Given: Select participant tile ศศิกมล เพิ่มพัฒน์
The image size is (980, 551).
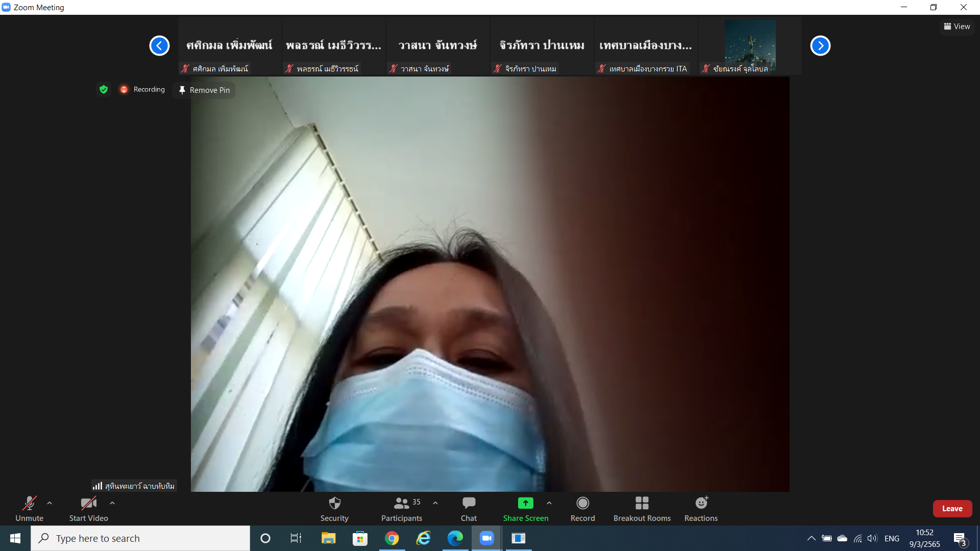Looking at the screenshot, I should [x=229, y=46].
